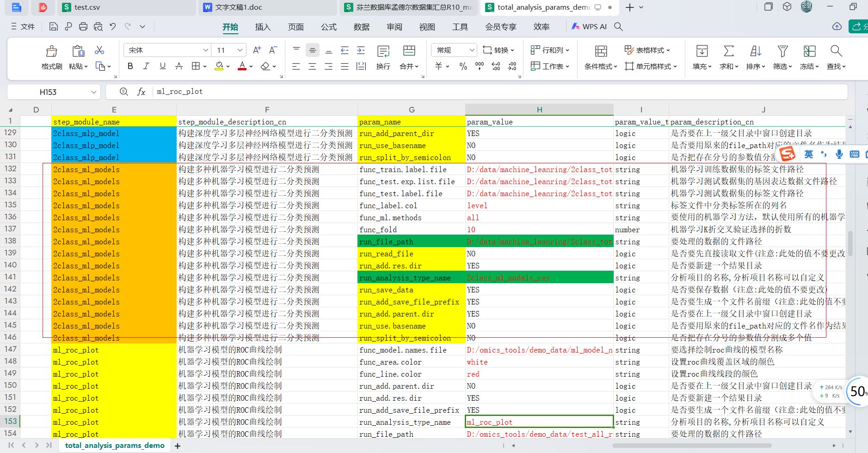Screen dimensions: 868x453
Task: Open the number format dropdown (常规)
Action: coord(472,50)
